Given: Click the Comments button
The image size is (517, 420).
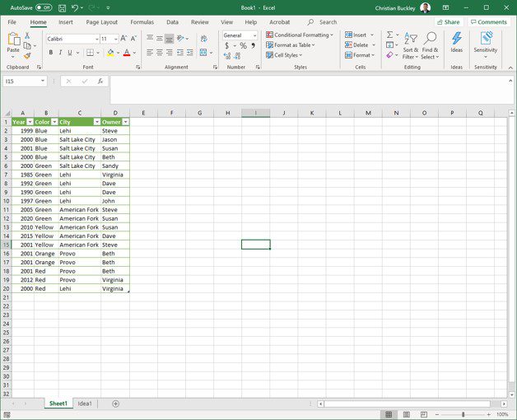Looking at the screenshot, I should 488,22.
